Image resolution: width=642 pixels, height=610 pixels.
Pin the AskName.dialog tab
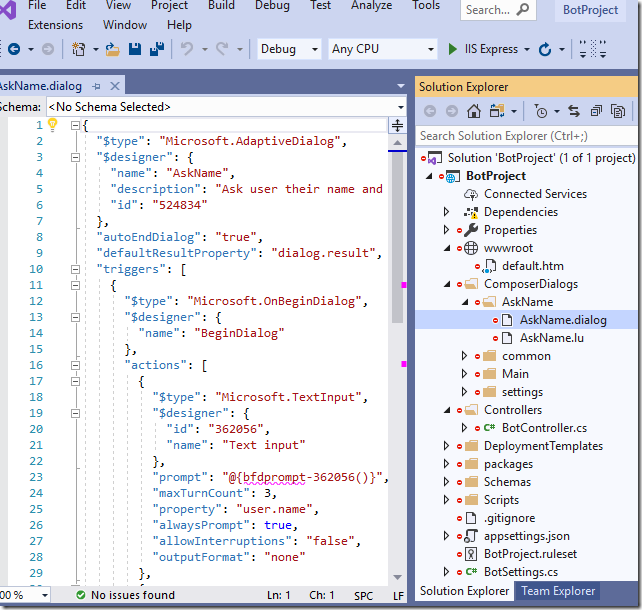click(96, 86)
